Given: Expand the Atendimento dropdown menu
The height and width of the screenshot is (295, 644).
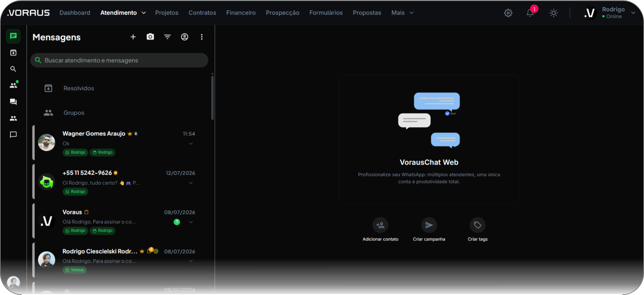Looking at the screenshot, I should pyautogui.click(x=123, y=13).
